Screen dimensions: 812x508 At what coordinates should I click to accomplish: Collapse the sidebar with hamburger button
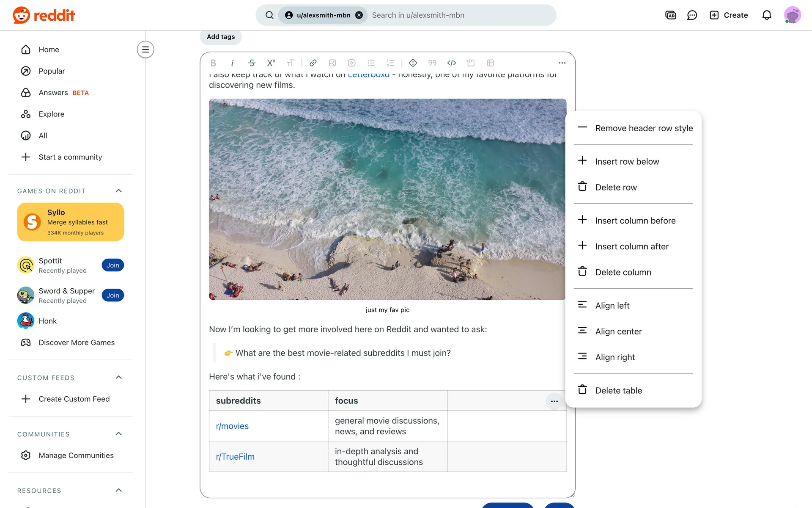pos(145,50)
